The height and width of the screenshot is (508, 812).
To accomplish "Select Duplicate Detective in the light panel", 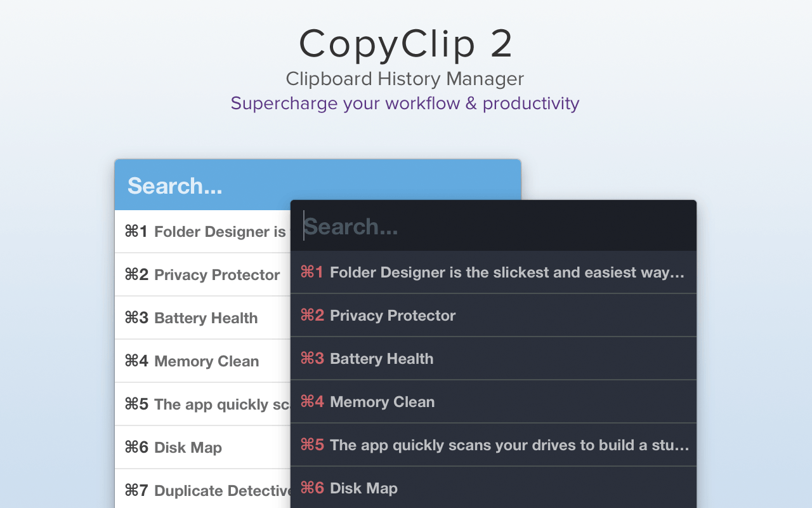I will [x=203, y=490].
